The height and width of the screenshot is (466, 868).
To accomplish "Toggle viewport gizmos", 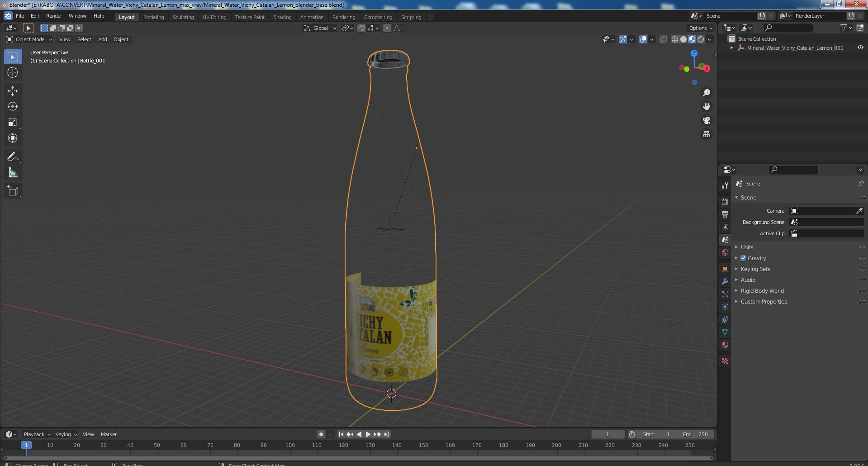I will (623, 39).
